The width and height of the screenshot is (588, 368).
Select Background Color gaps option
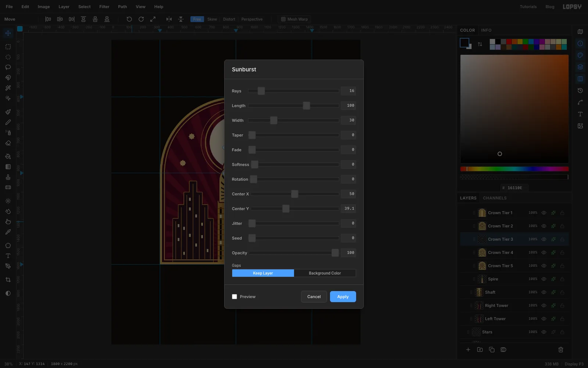325,273
